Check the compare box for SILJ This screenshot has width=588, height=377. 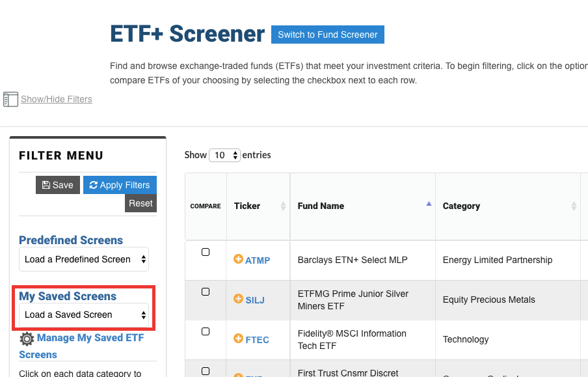click(x=206, y=292)
